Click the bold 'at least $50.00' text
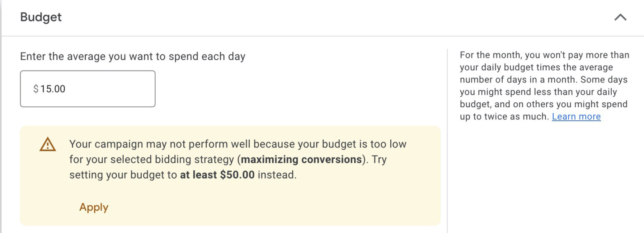 pos(217,175)
